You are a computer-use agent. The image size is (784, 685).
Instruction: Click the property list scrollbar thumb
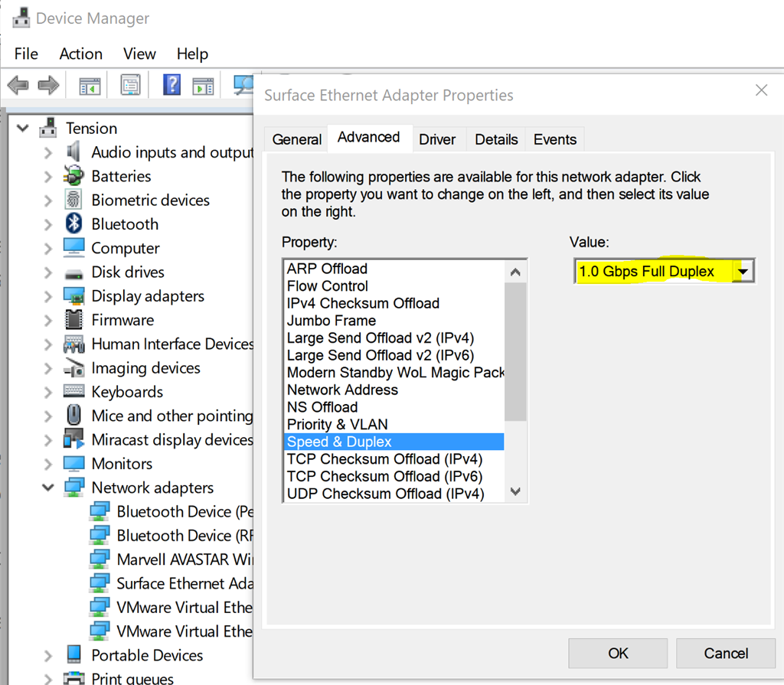pyautogui.click(x=515, y=352)
